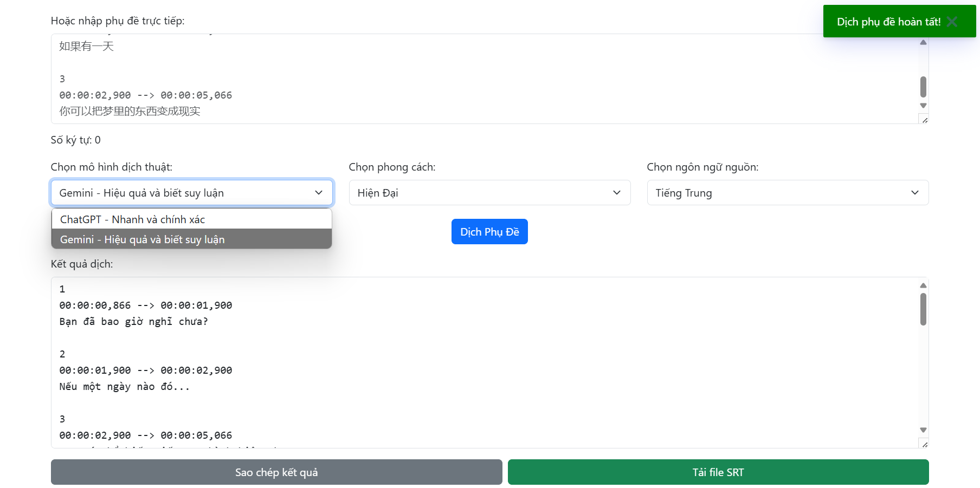This screenshot has width=980, height=488.
Task: Click inside the Chinese subtitle input textarea
Action: (434, 79)
